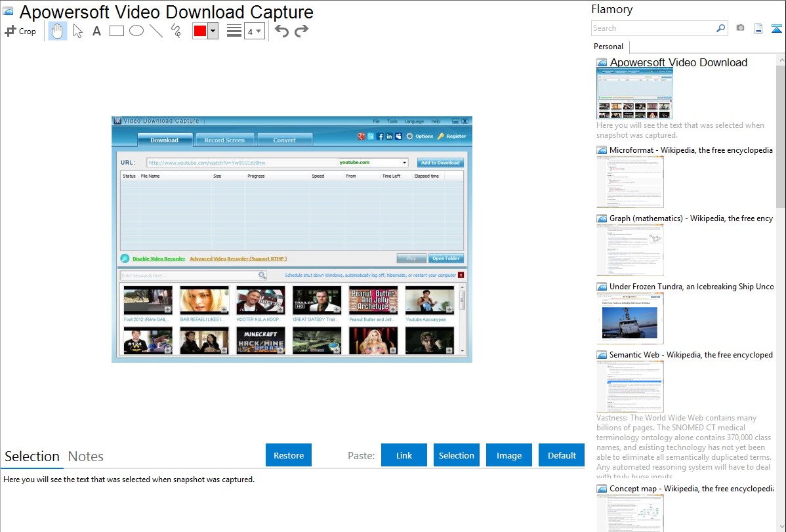The image size is (786, 532).
Task: Click the icon next to Under Frozen Tundra entry
Action: point(602,287)
